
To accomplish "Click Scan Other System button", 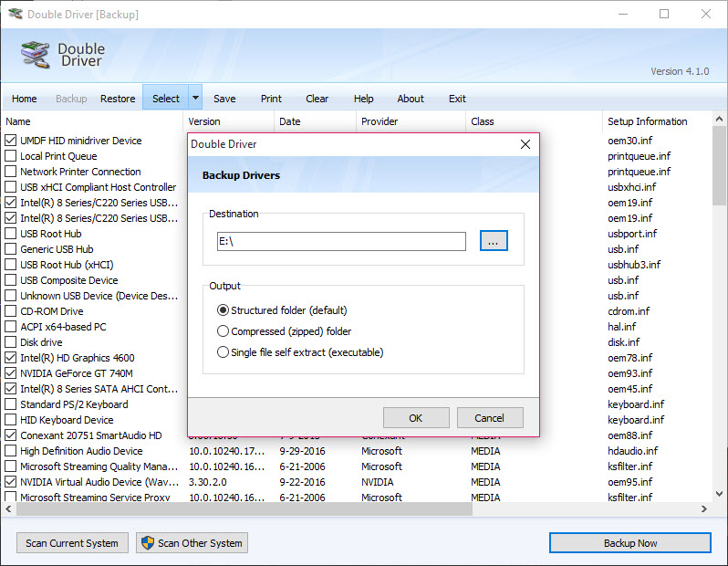I will (x=192, y=543).
